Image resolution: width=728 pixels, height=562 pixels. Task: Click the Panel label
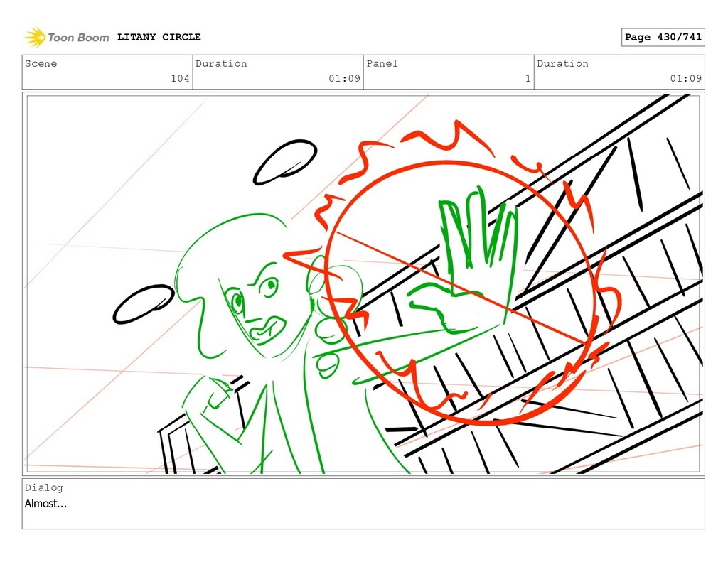pyautogui.click(x=382, y=63)
